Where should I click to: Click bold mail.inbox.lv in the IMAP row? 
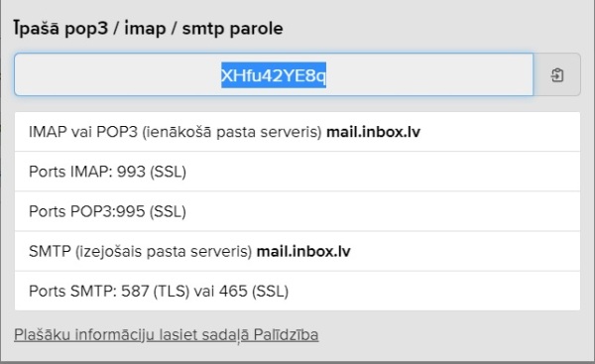[374, 132]
